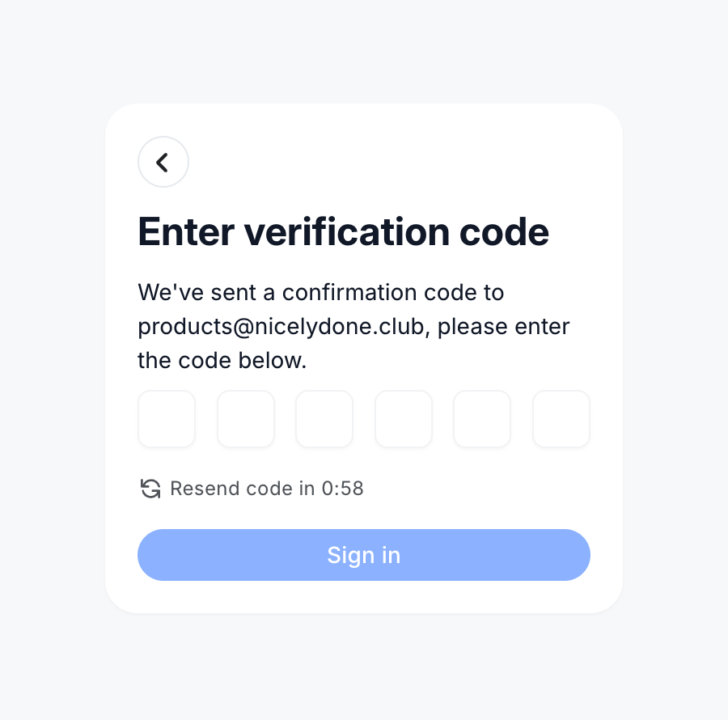Click Resend code countdown text
The height and width of the screenshot is (720, 728).
(267, 489)
